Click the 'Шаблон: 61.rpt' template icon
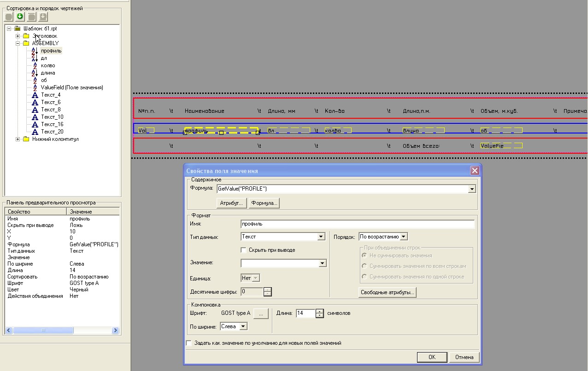The width and height of the screenshot is (588, 371). coord(18,29)
